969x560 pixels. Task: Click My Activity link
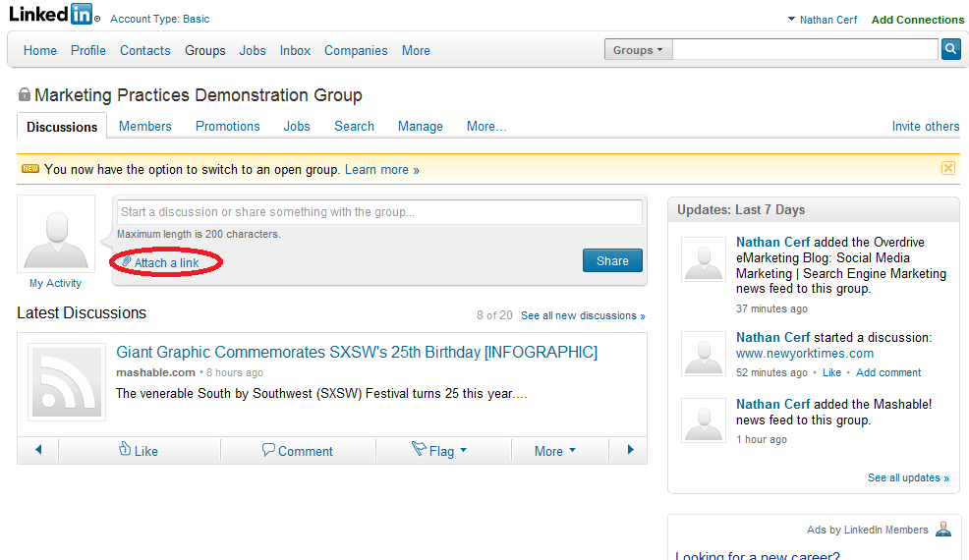coord(56,283)
